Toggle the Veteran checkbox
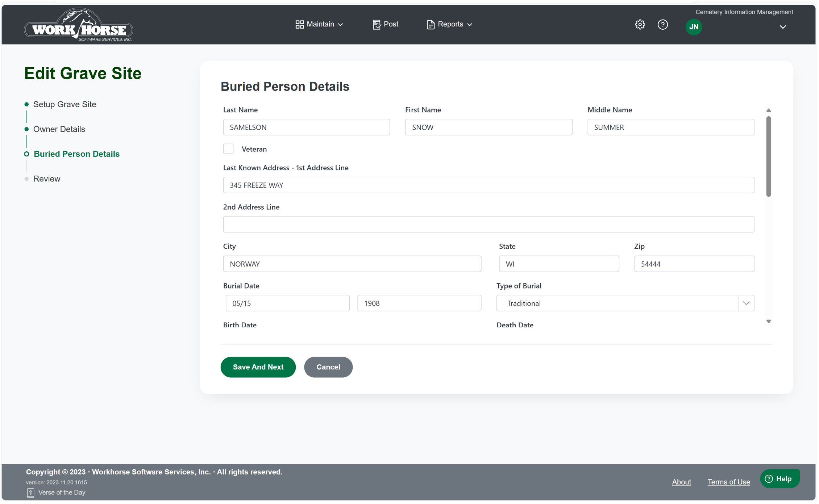Image resolution: width=819 pixels, height=504 pixels. coord(228,149)
